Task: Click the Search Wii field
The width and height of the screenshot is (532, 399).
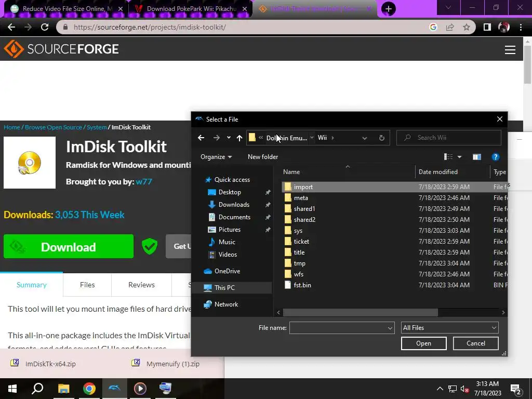Action: click(x=448, y=137)
